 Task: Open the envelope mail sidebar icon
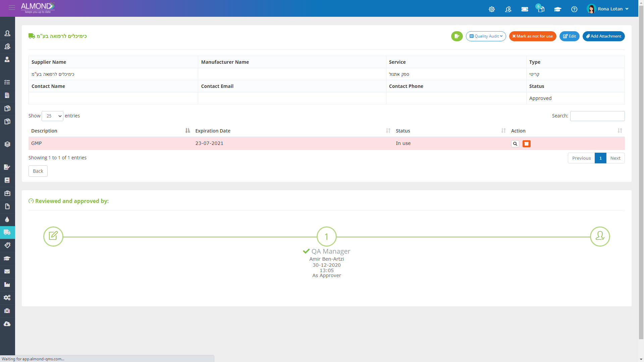click(7, 271)
